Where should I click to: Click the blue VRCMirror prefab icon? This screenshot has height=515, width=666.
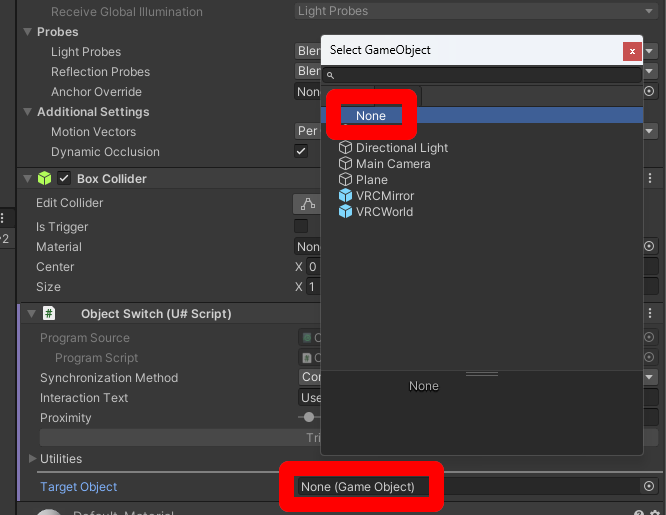pyautogui.click(x=345, y=195)
